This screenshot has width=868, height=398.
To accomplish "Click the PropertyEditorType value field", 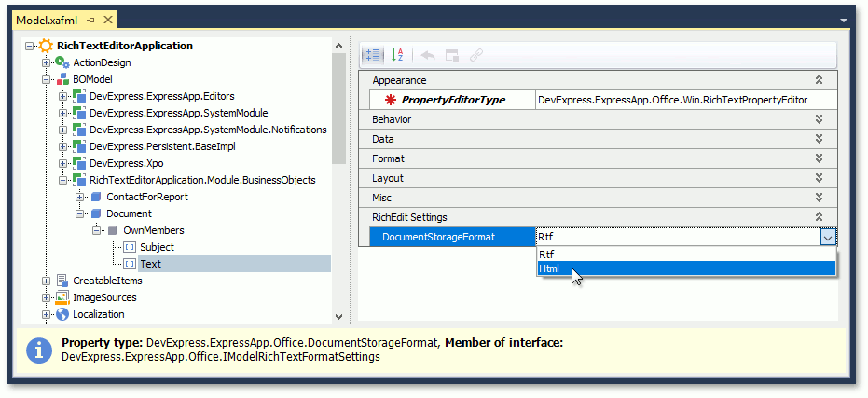I will pos(686,100).
